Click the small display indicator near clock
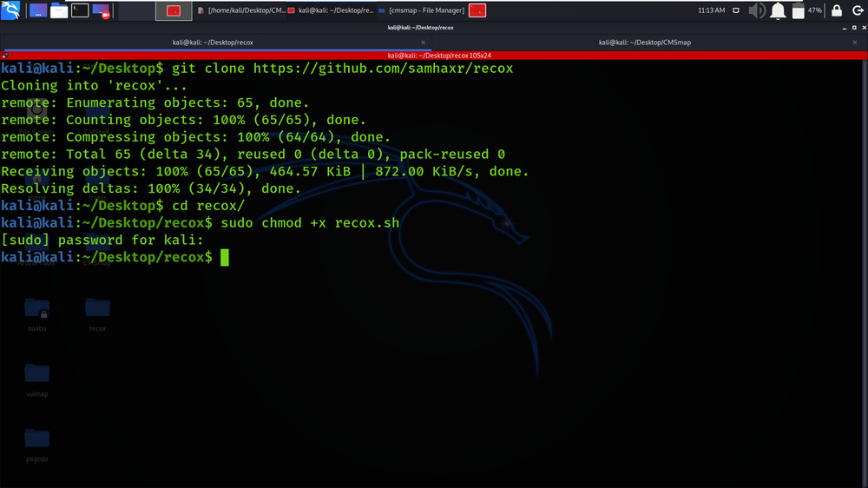Image resolution: width=868 pixels, height=488 pixels. tap(736, 10)
